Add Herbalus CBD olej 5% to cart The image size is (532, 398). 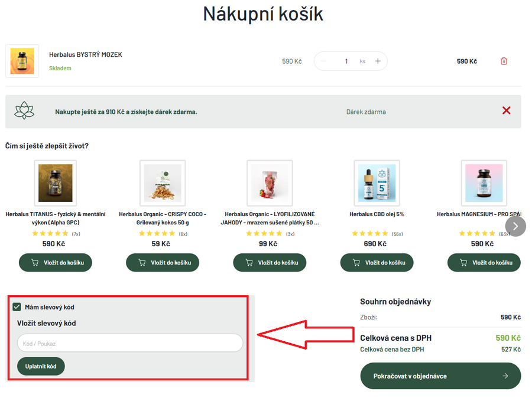pos(377,263)
